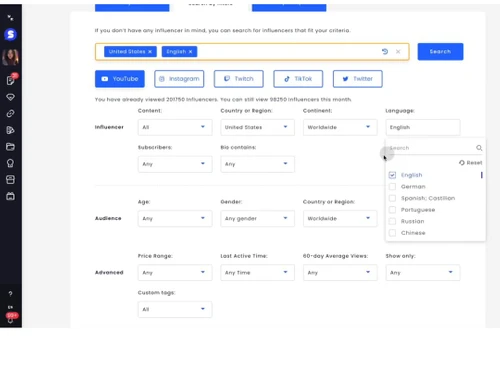Open the help question mark icon
This screenshot has height=375, width=500.
(x=10, y=294)
